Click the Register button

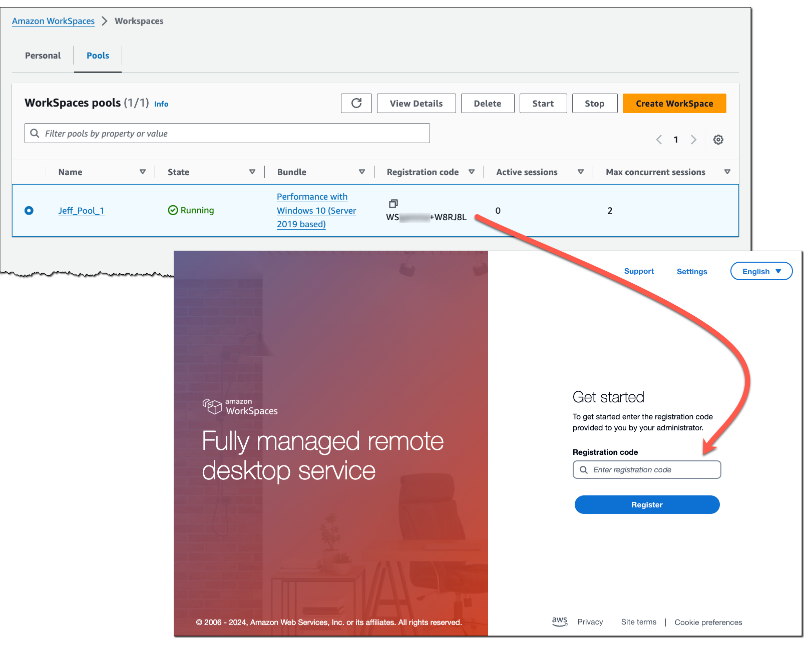[646, 504]
